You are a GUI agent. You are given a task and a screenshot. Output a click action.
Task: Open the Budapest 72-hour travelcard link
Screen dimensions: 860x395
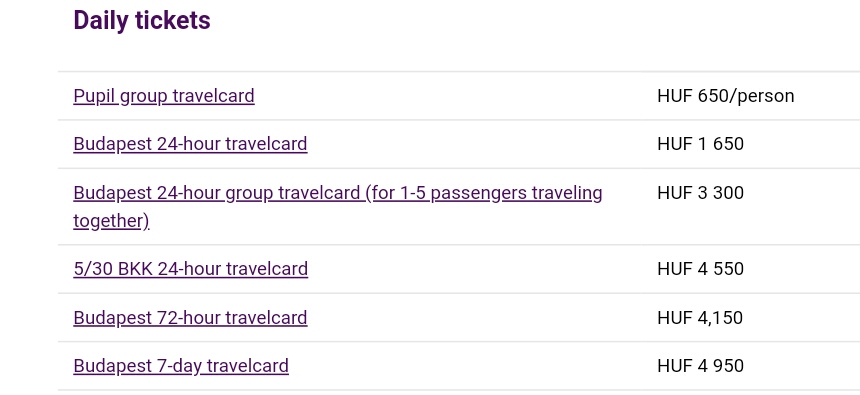point(190,318)
